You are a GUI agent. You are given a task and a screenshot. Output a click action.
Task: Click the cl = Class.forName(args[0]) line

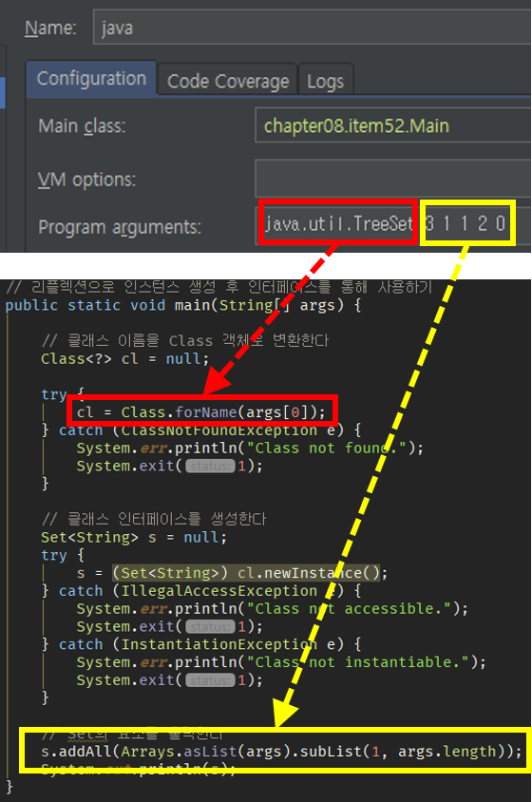click(201, 412)
